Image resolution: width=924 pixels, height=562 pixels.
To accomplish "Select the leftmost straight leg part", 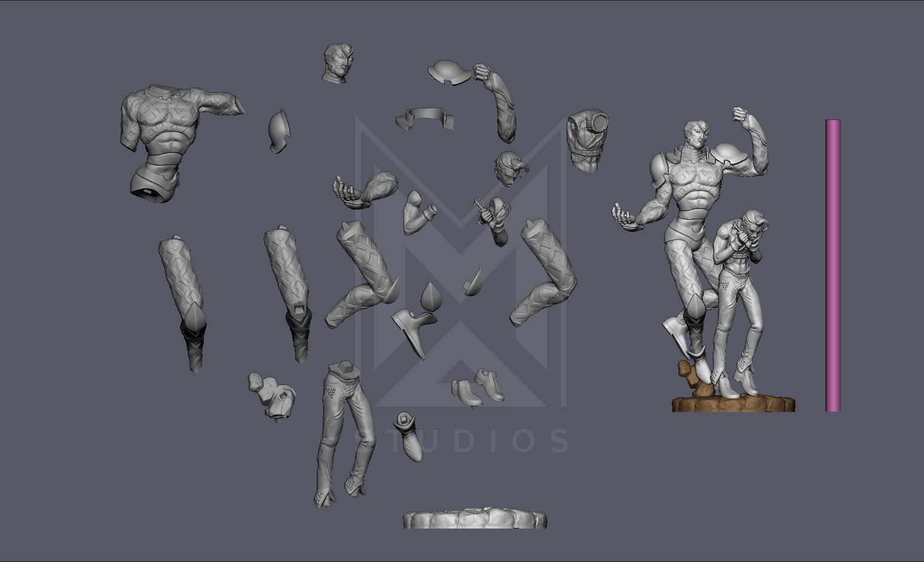I will [183, 299].
